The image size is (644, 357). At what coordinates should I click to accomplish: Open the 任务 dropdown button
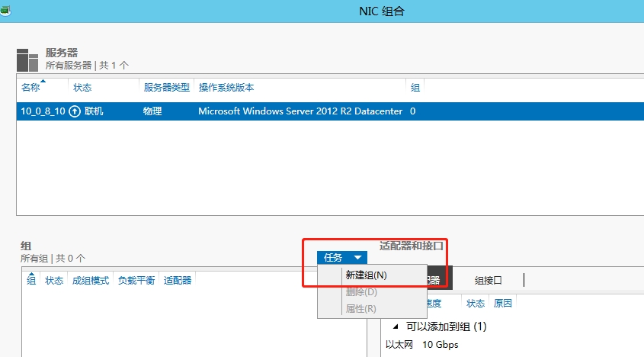point(341,258)
